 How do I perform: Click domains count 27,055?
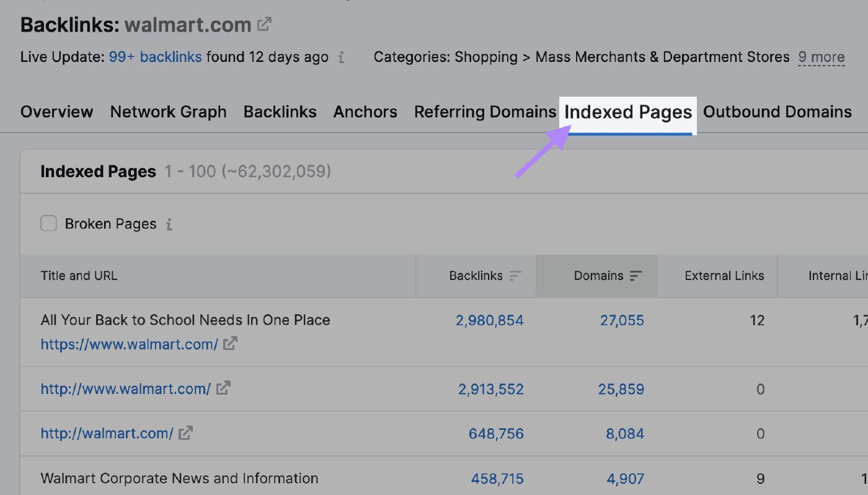622,320
